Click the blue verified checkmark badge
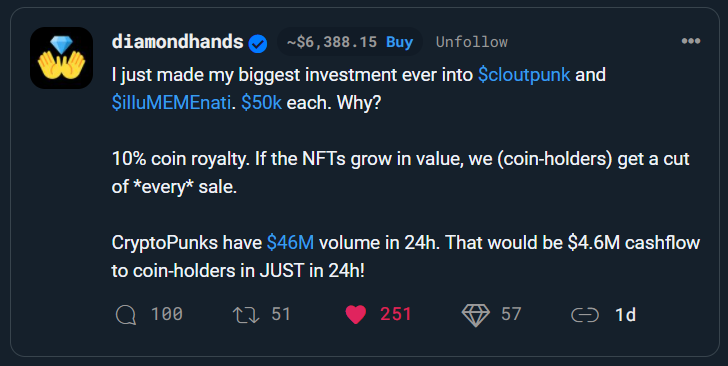The width and height of the screenshot is (728, 366). [258, 44]
